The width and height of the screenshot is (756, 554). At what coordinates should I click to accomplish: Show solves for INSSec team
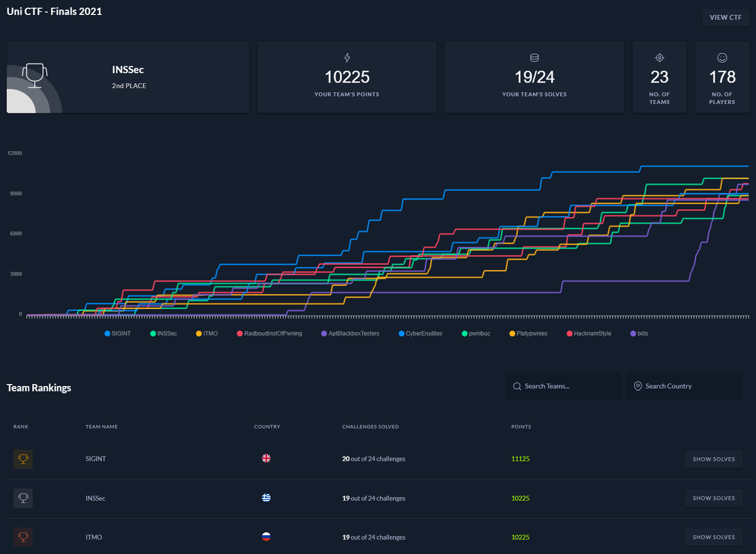pos(714,498)
